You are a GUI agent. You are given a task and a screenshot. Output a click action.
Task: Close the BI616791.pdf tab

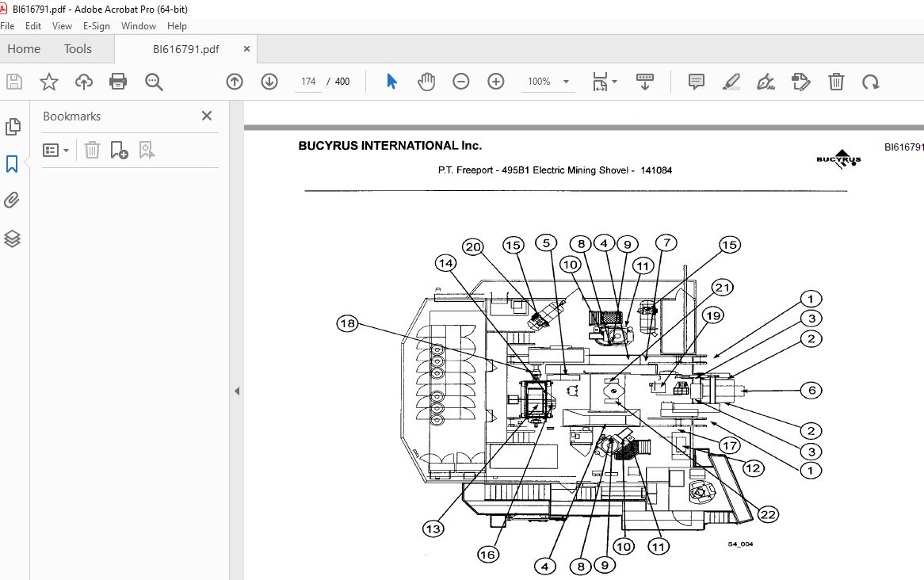tap(246, 49)
